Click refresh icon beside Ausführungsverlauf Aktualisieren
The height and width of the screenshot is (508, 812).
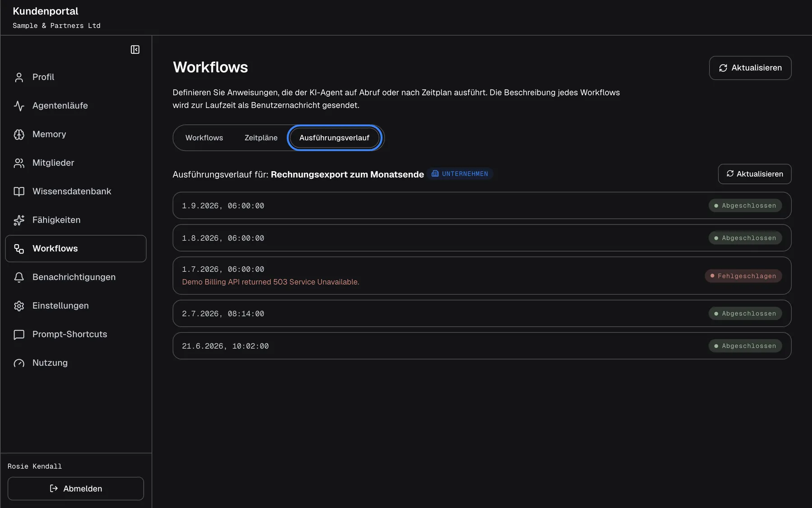coord(730,174)
